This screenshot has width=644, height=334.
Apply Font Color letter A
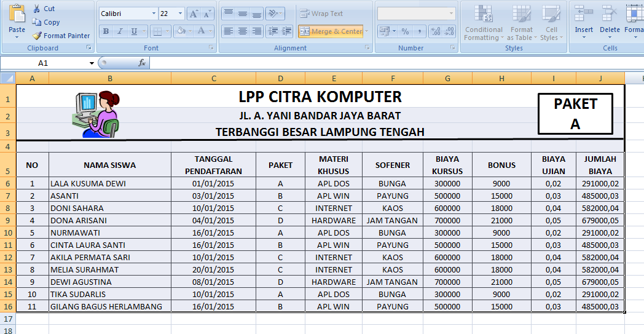[201, 31]
